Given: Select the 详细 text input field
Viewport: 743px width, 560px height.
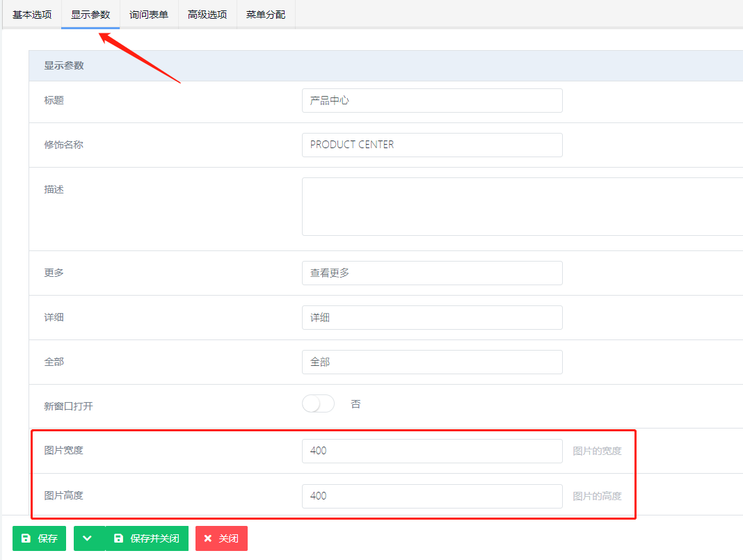Looking at the screenshot, I should 431,317.
